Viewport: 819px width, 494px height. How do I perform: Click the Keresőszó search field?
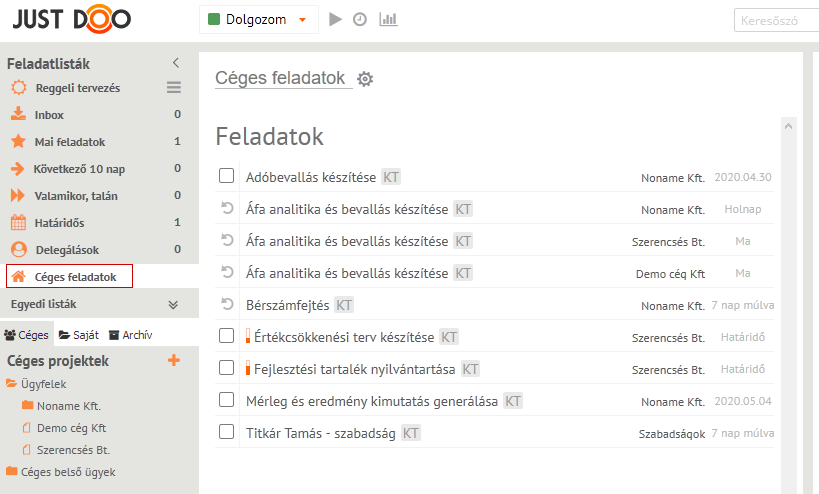pyautogui.click(x=777, y=20)
